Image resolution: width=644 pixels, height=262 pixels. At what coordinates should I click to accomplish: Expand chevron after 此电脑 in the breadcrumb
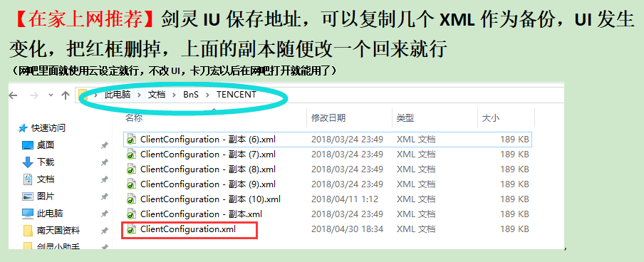pos(139,95)
